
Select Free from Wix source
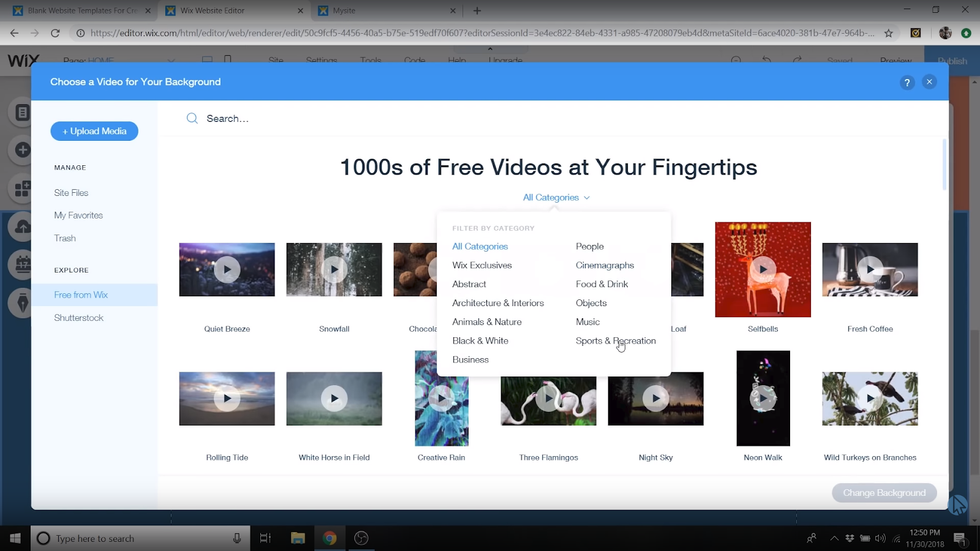[94, 295]
